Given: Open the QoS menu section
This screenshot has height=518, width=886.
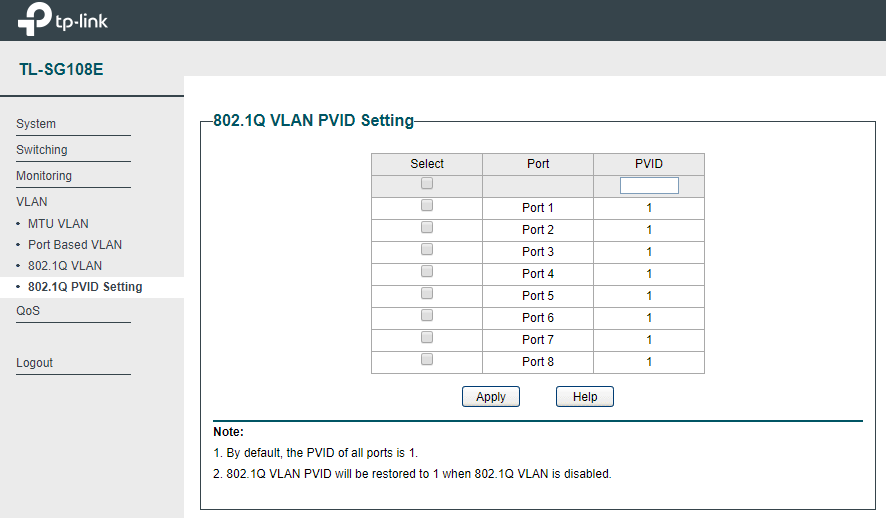Looking at the screenshot, I should [28, 311].
